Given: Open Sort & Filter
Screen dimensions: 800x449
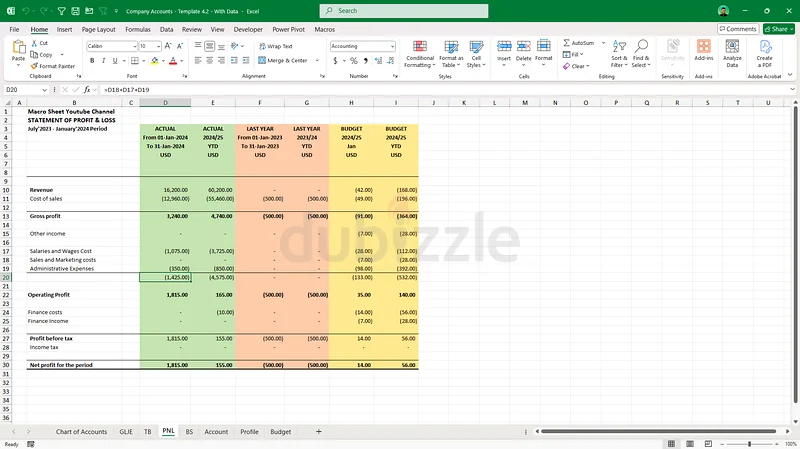Looking at the screenshot, I should (619, 54).
